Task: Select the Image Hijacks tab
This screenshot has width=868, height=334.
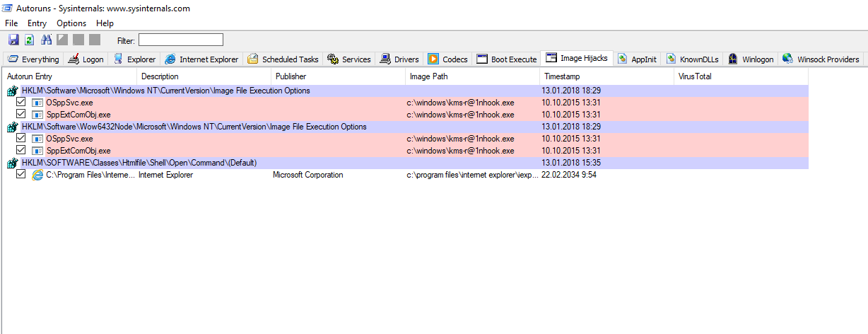Action: (577, 58)
